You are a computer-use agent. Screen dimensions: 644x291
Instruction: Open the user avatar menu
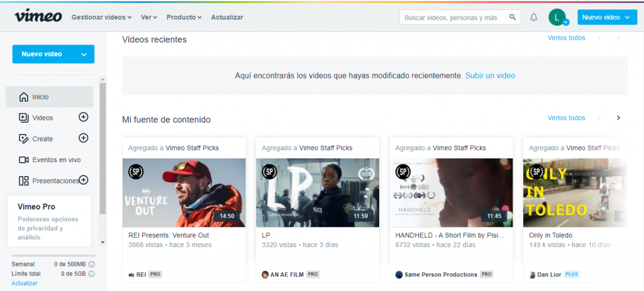tap(558, 17)
